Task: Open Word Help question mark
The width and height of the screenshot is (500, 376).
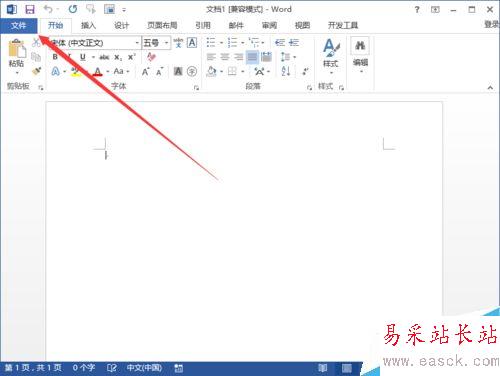Action: click(417, 10)
